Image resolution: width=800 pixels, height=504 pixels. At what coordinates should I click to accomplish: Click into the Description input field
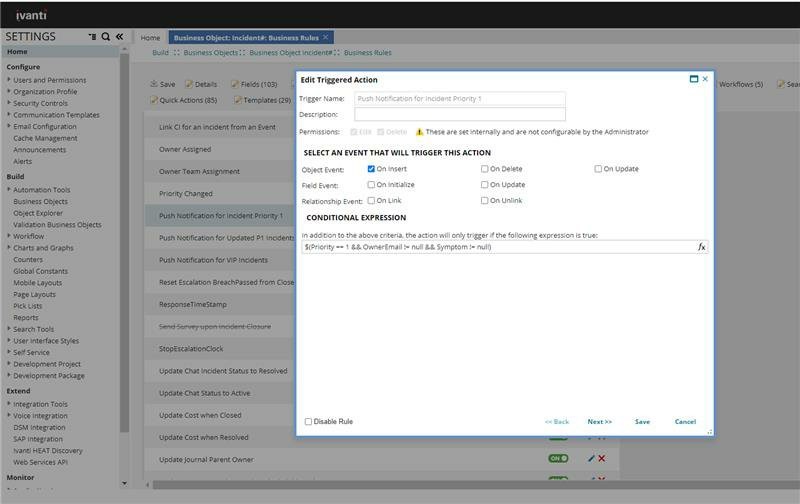(x=459, y=115)
